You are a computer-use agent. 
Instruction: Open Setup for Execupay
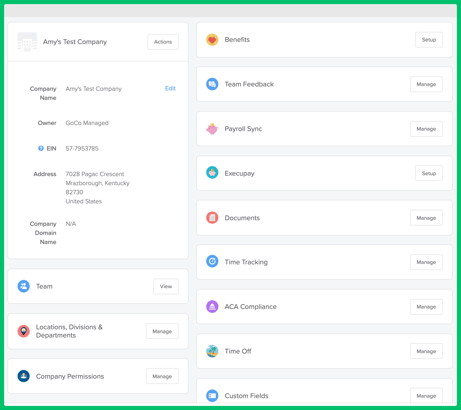(x=429, y=173)
